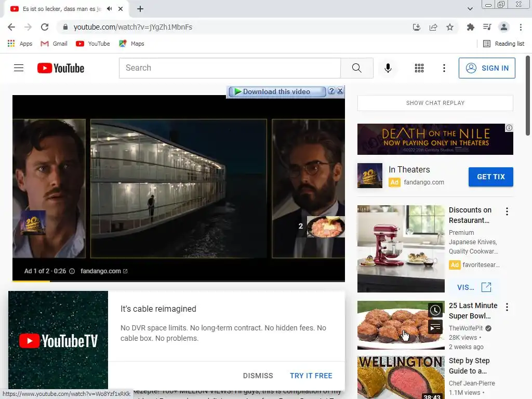Screen dimensions: 532x399
Task: Open YouTube settings three-dot menu
Action: coord(444,68)
